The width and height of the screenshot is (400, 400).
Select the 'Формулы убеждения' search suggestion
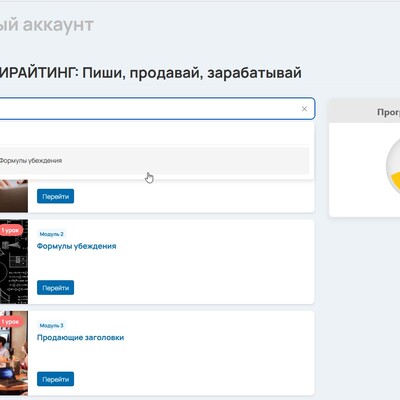[154, 161]
